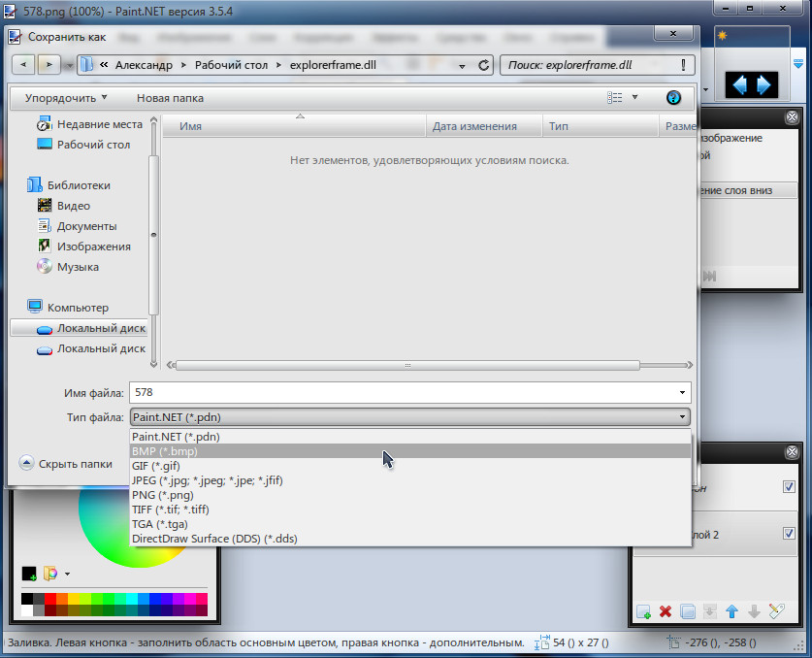
Task: Go forward in the Save As dialog
Action: pyautogui.click(x=49, y=65)
